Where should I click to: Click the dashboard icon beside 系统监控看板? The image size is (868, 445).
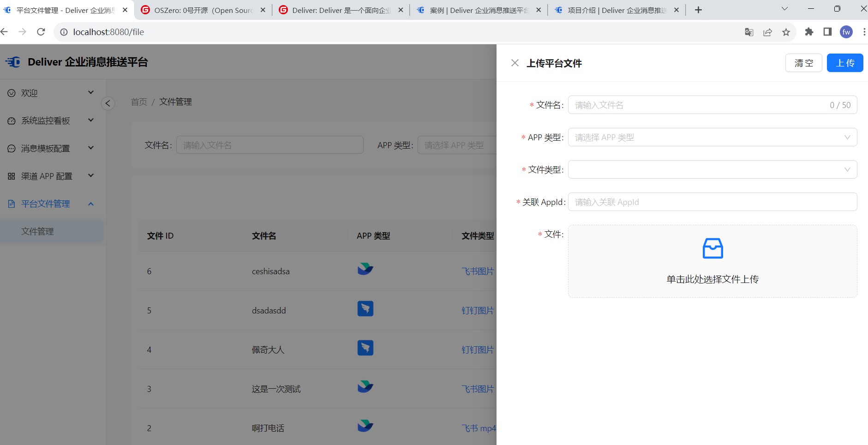click(x=12, y=120)
